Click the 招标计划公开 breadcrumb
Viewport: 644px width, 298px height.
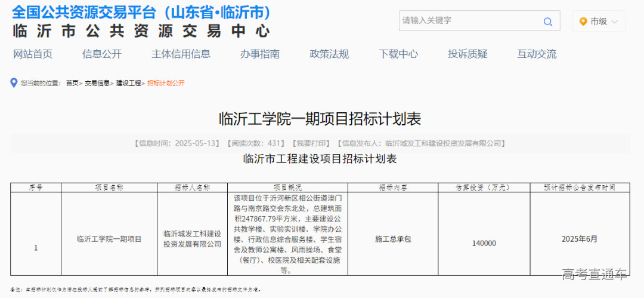tap(166, 83)
